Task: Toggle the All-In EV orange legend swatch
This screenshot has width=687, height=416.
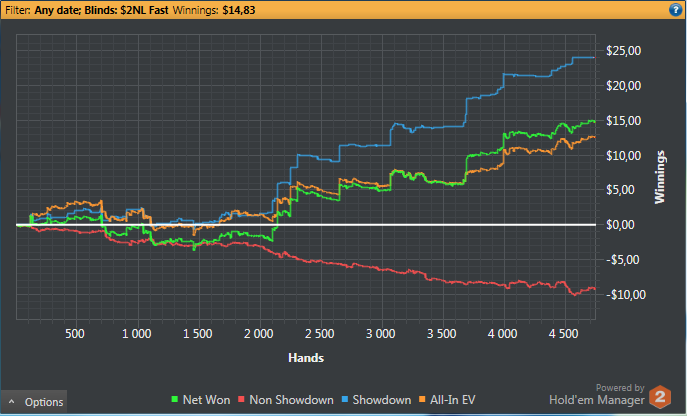Action: [x=422, y=400]
